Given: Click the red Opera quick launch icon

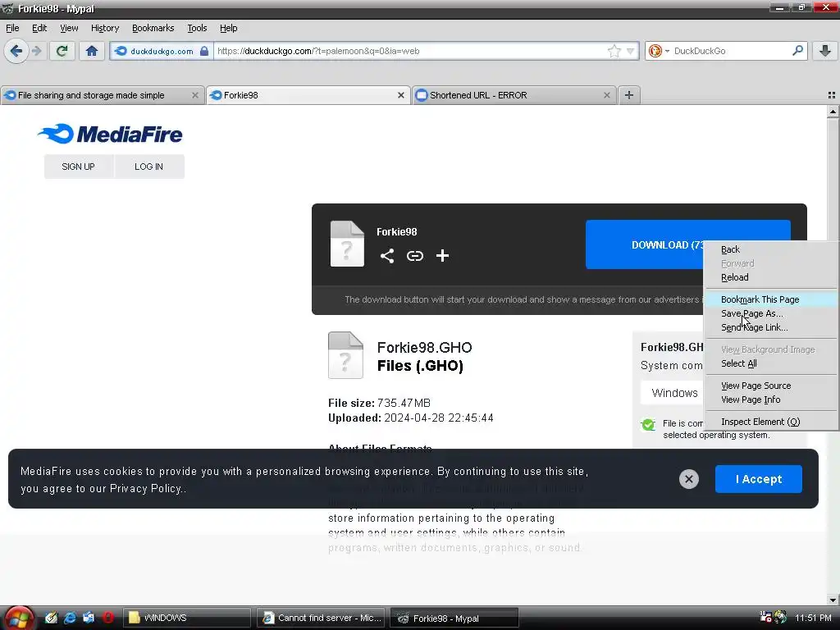Looking at the screenshot, I should tap(107, 618).
